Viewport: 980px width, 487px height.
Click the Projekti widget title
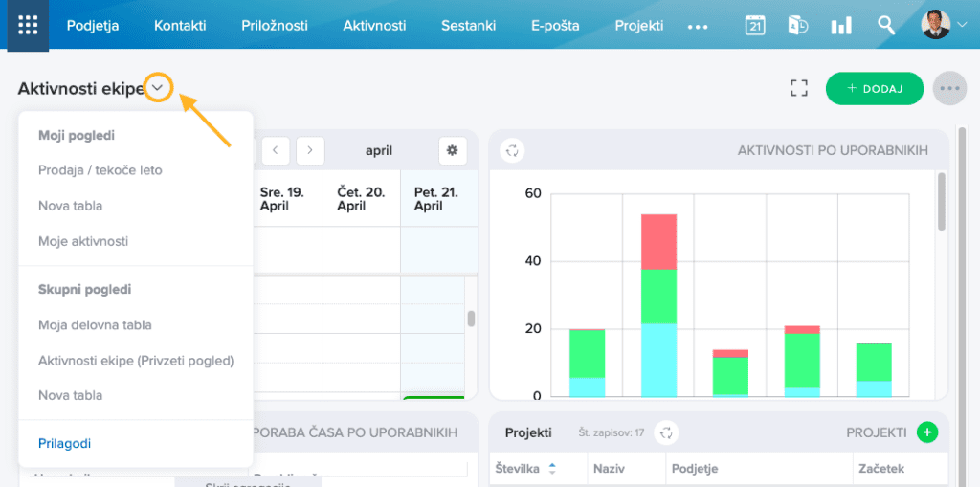tap(528, 432)
